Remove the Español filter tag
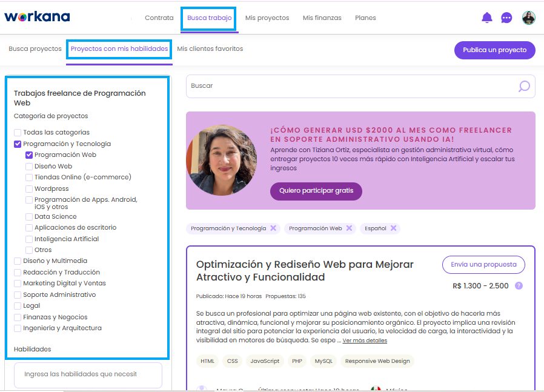Viewport: 544px width, 392px height. [393, 228]
